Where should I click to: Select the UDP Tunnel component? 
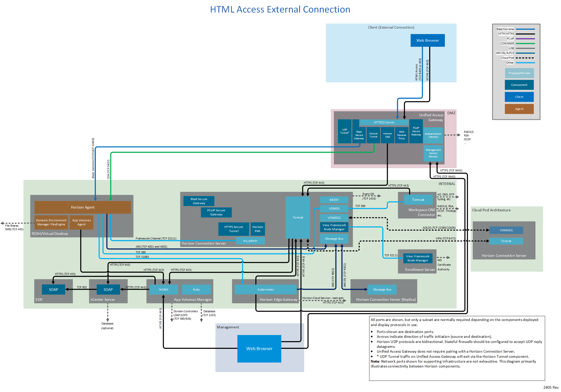[344, 131]
